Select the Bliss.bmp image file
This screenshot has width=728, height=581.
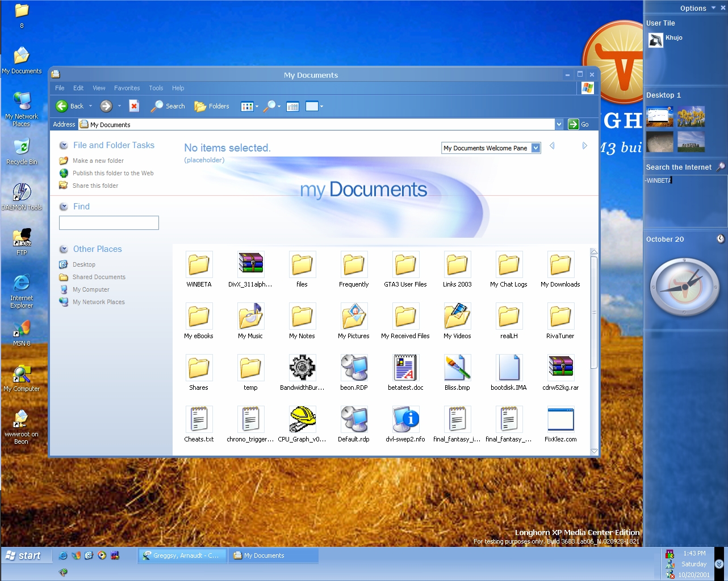tap(457, 368)
